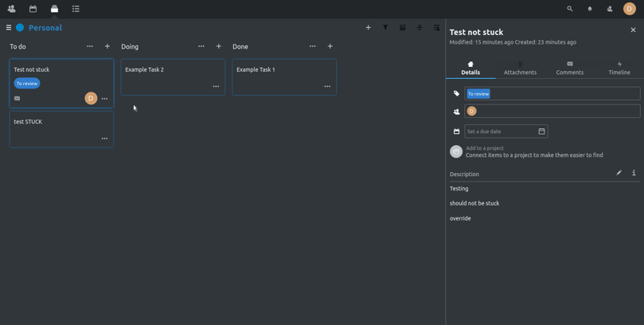
Task: Open the Example Task 1 card
Action: pos(284,77)
